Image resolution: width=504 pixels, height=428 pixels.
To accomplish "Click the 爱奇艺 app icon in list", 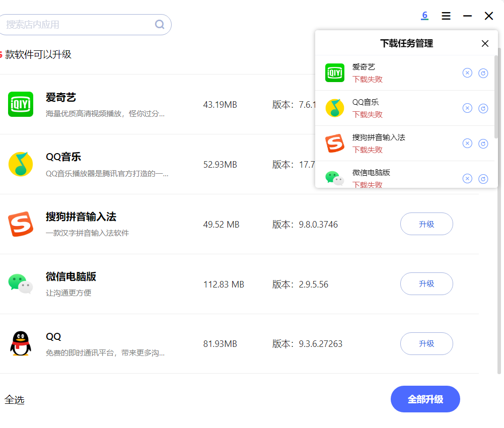I will pos(21,104).
